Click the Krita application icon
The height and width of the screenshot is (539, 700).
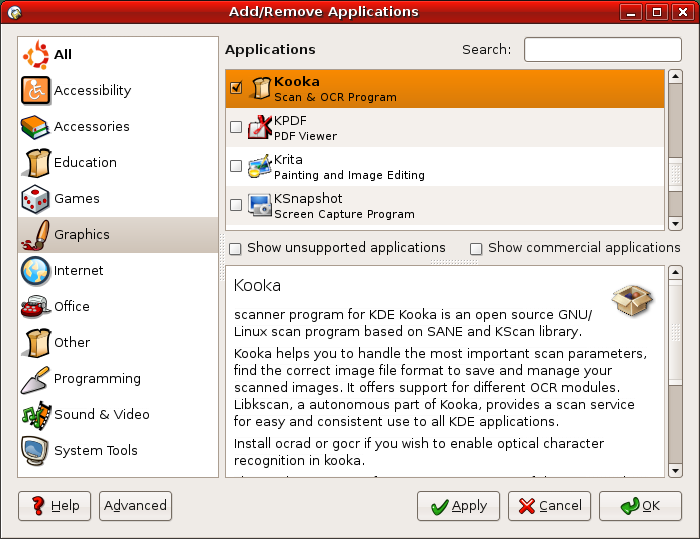point(260,166)
